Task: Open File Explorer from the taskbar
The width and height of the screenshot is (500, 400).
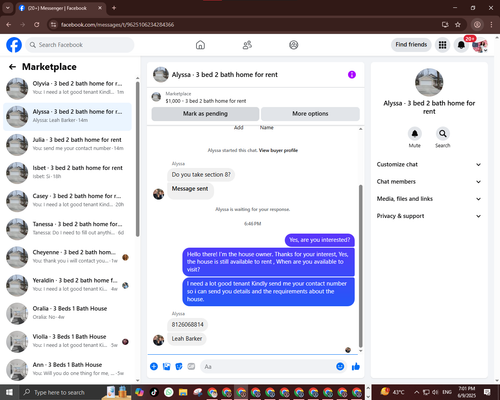Action: pyautogui.click(x=183, y=392)
